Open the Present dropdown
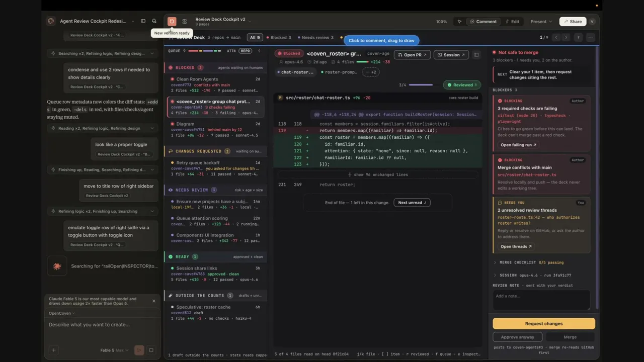Screen dimensions: 644x362 tap(541, 22)
